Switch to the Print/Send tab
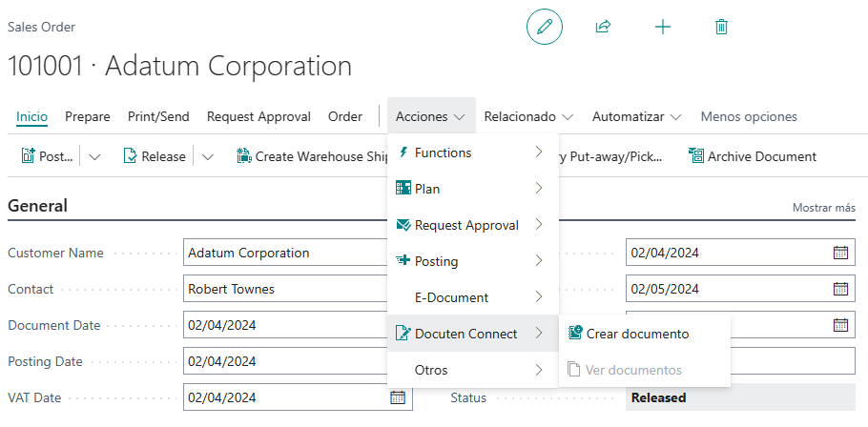This screenshot has height=427, width=868. click(x=158, y=116)
